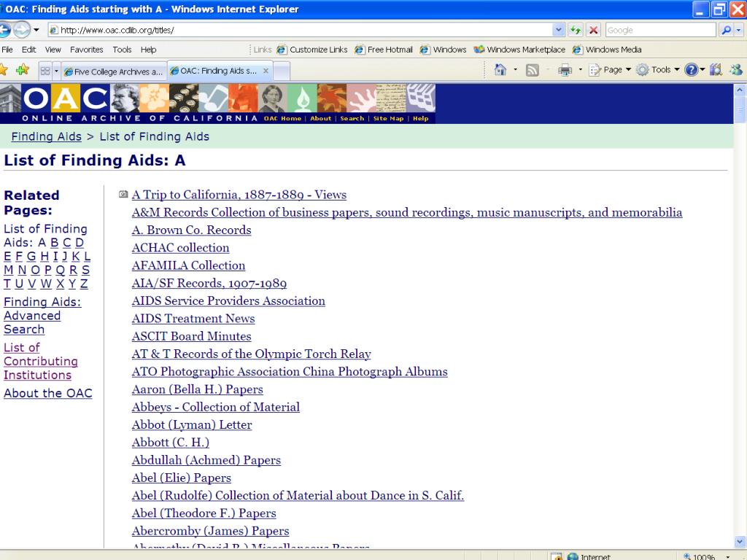Open List of Contributing Institutions link
Image resolution: width=747 pixels, height=560 pixels.
point(41,362)
